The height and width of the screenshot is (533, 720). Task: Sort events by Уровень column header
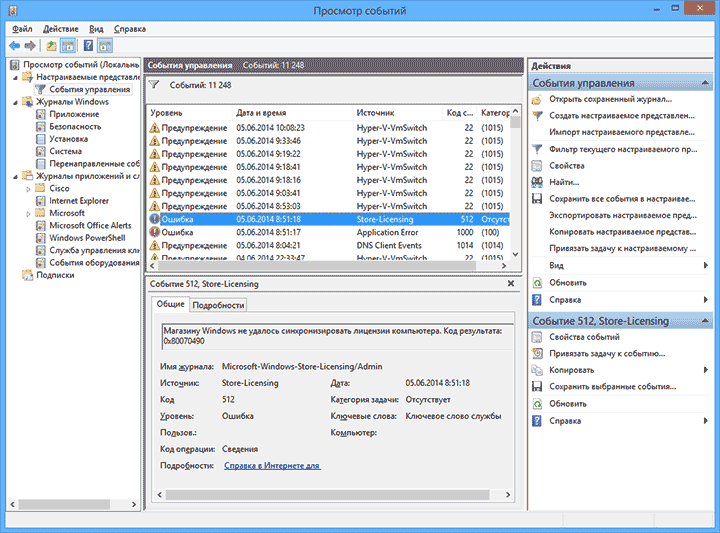[x=190, y=113]
